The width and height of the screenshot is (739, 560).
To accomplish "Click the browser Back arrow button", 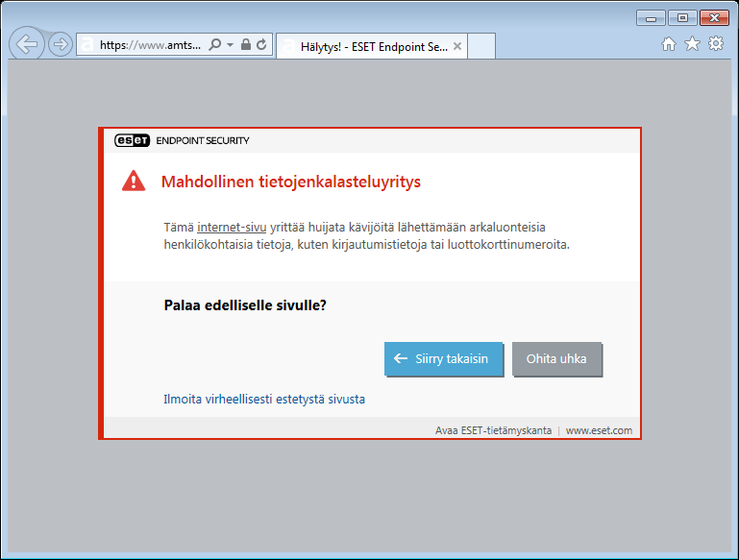I will click(x=27, y=44).
